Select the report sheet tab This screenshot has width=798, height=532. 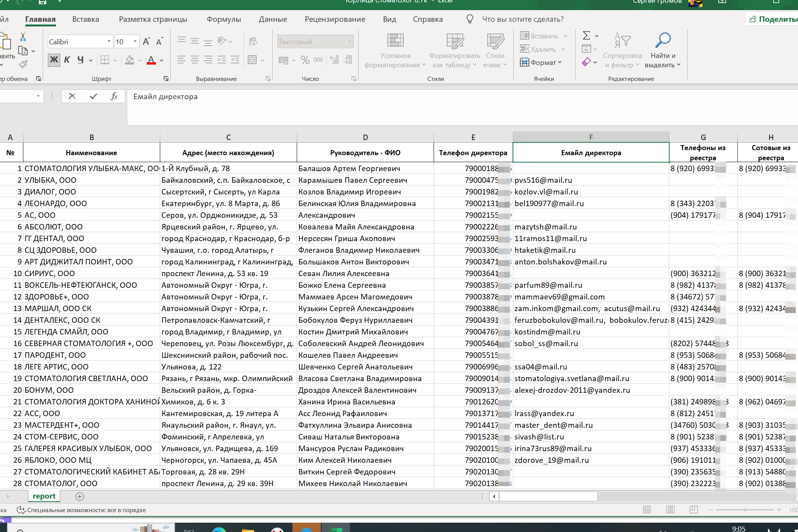pos(44,496)
